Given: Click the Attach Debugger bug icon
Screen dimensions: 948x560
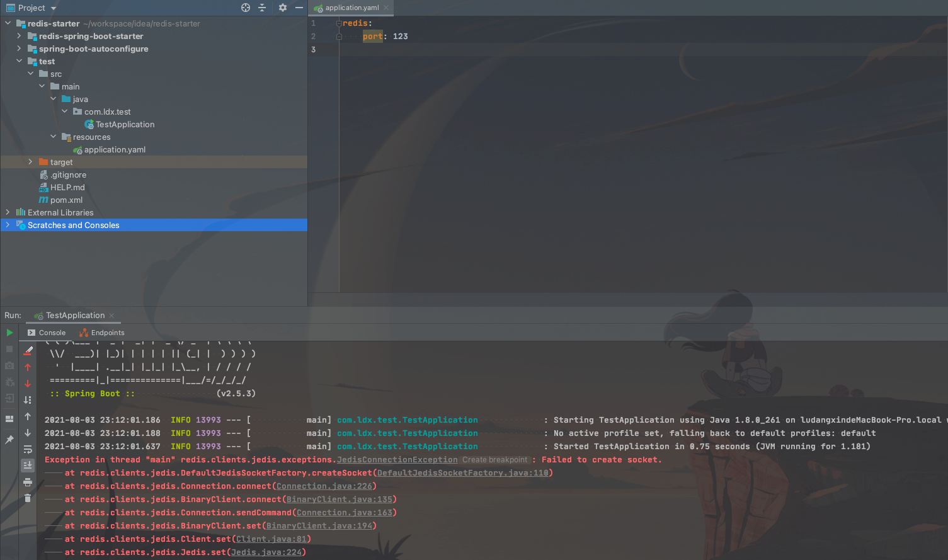Looking at the screenshot, I should [x=9, y=382].
